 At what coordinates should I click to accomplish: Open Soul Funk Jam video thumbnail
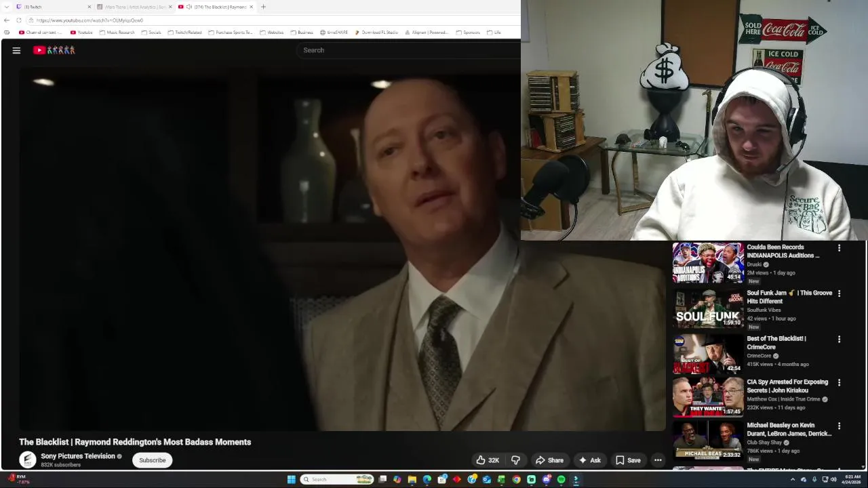coord(708,308)
